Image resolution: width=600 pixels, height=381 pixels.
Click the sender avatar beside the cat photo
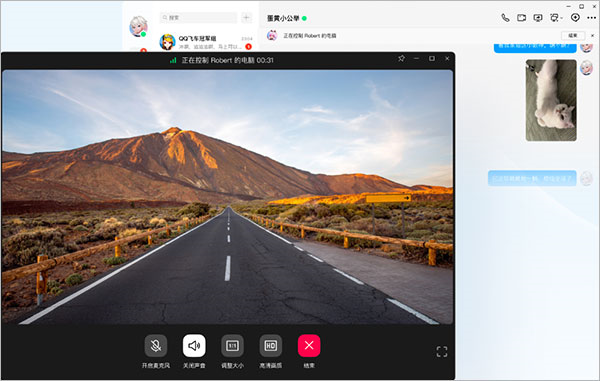coord(586,67)
